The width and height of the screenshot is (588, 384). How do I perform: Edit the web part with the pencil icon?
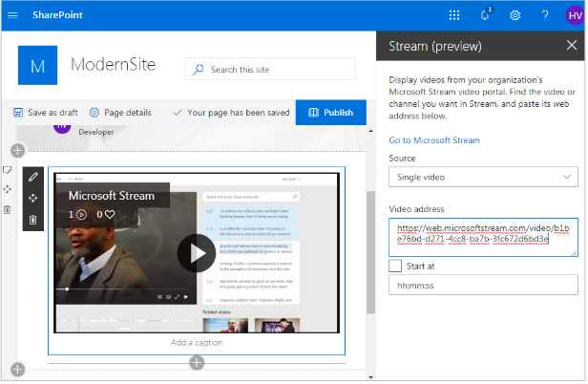(33, 177)
